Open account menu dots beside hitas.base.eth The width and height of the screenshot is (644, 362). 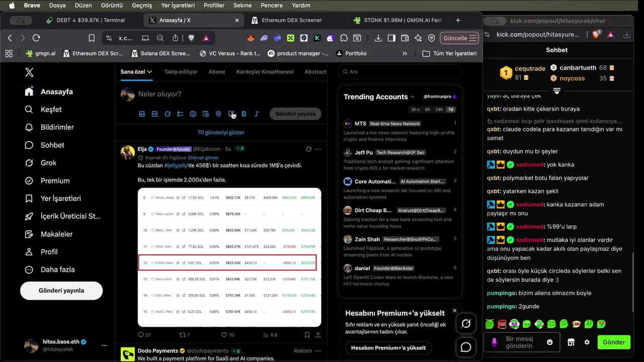(x=104, y=345)
